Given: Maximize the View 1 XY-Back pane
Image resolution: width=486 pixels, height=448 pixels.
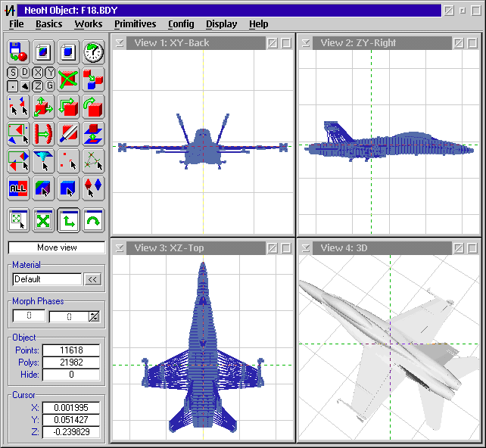Looking at the screenshot, I should tap(286, 43).
